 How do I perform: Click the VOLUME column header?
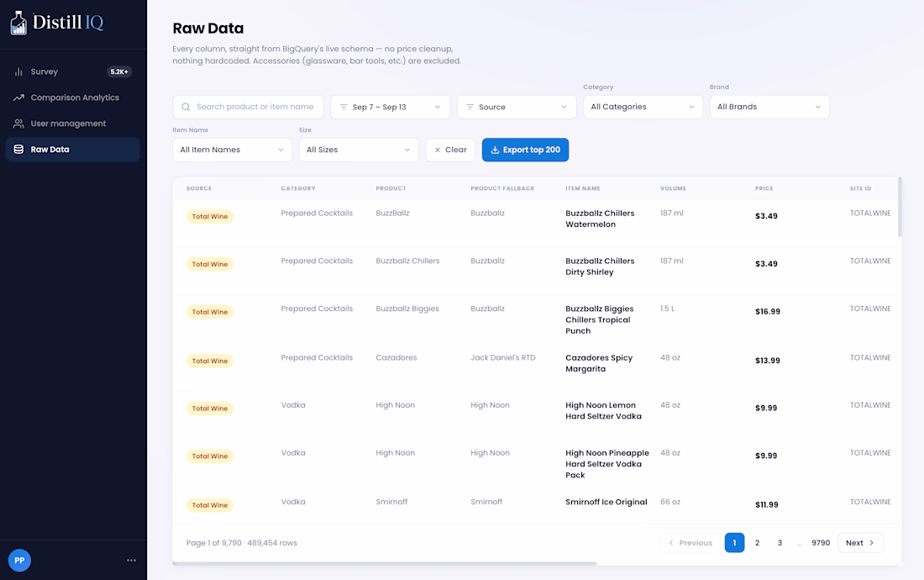[673, 188]
